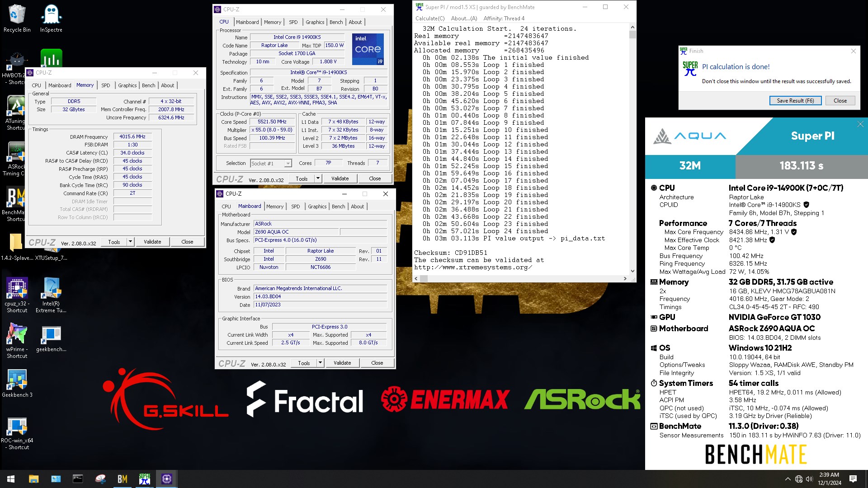Close the BenchMate Super PI result panel

[860, 124]
